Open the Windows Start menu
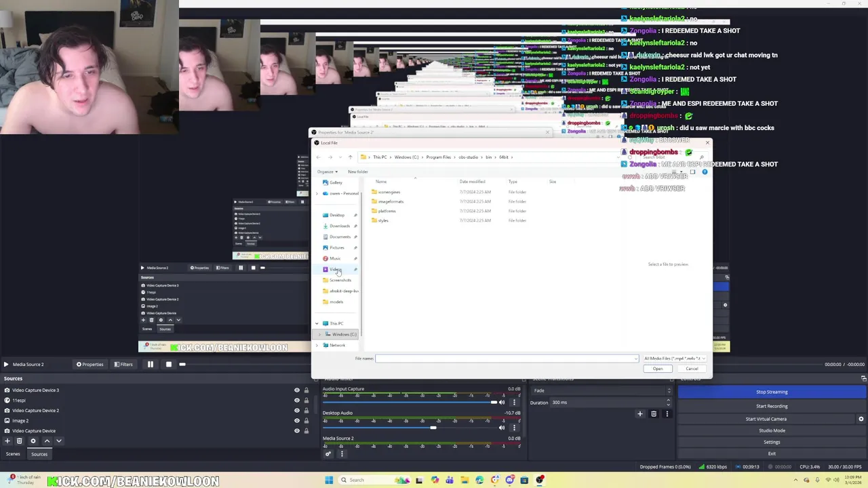This screenshot has width=868, height=488. coord(329,480)
